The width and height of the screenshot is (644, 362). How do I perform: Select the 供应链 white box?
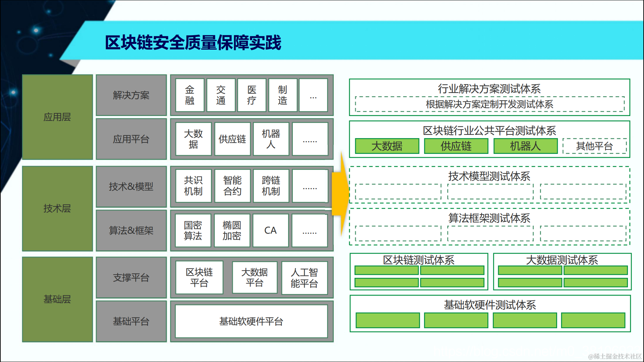click(x=232, y=139)
